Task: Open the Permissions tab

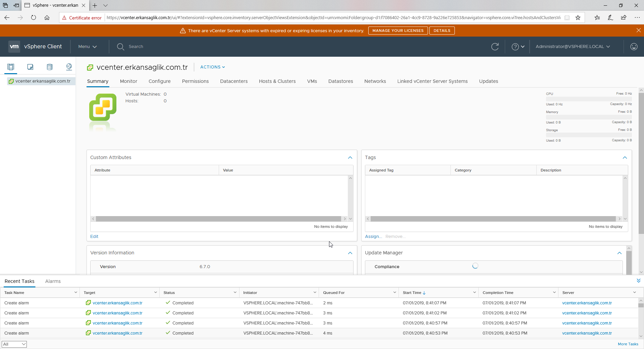Action: 195,81
